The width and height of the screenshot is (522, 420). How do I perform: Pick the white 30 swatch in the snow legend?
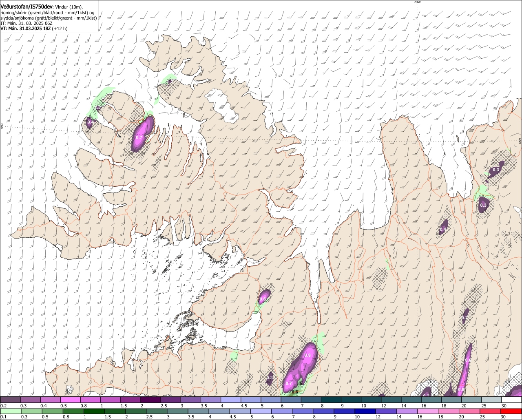(511, 400)
